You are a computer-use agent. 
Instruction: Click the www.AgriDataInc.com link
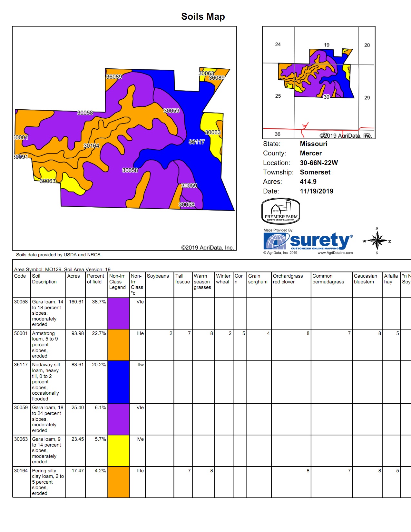(335, 253)
